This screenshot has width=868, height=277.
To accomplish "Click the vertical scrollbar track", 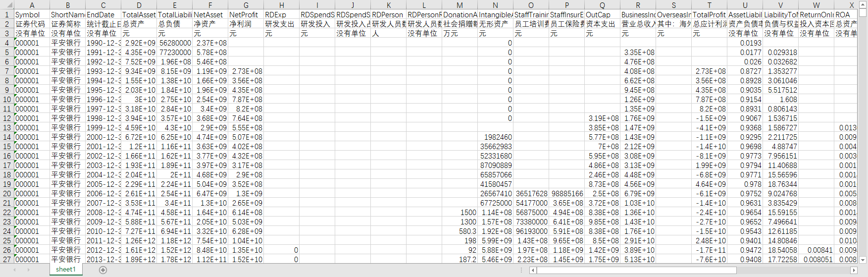I will (x=864, y=136).
